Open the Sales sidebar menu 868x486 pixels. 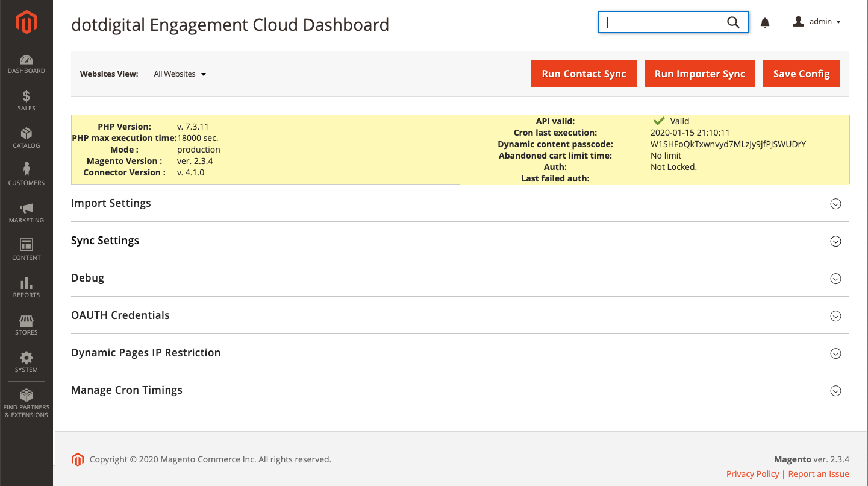tap(27, 101)
